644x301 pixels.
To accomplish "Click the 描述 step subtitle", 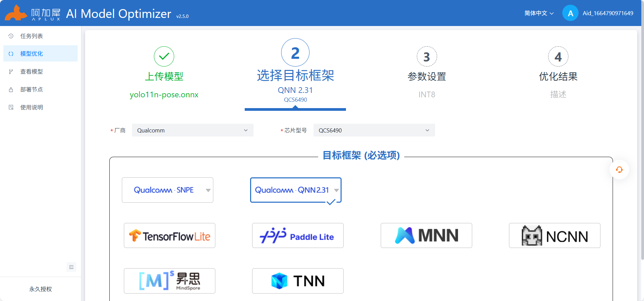I will (x=558, y=94).
